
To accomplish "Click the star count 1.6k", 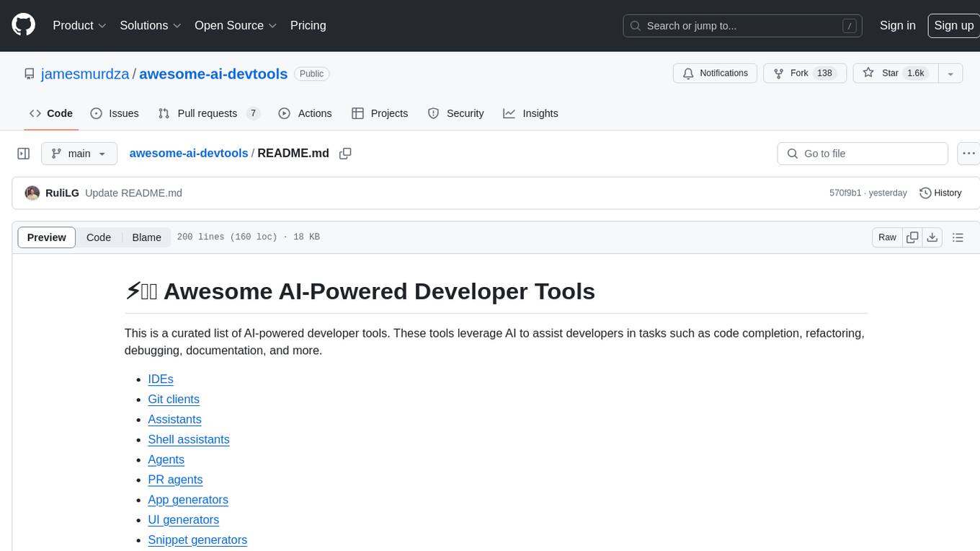I will [915, 74].
